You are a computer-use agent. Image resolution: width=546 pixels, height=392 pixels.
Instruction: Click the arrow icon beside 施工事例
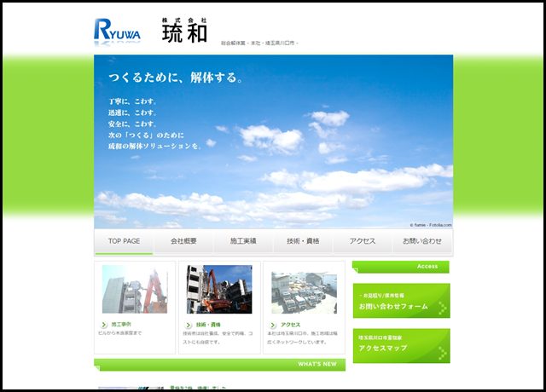104,325
